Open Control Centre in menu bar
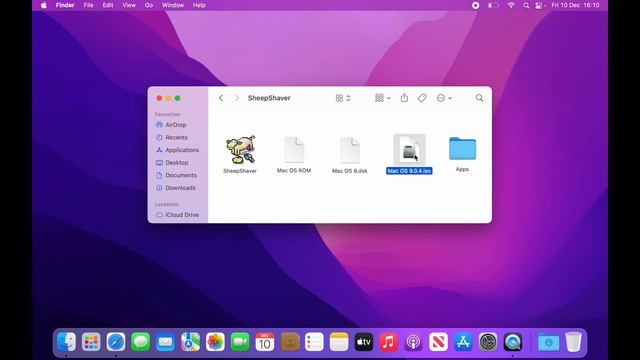Screen dimensions: 640x360 (540, 5)
